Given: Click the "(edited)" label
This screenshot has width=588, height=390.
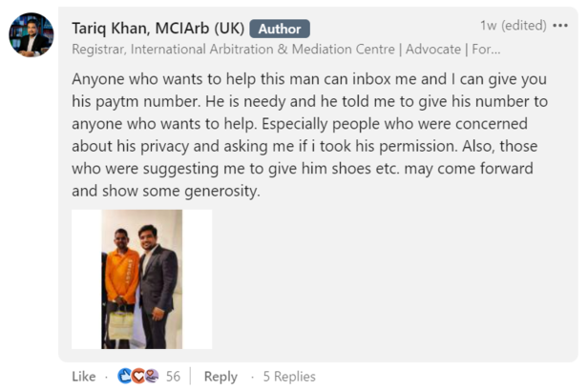Looking at the screenshot, I should tap(525, 26).
